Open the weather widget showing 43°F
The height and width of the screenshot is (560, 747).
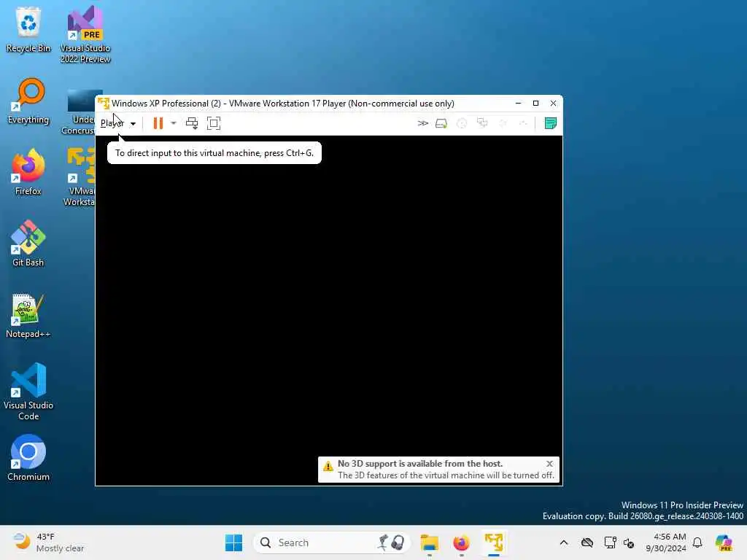tap(47, 542)
